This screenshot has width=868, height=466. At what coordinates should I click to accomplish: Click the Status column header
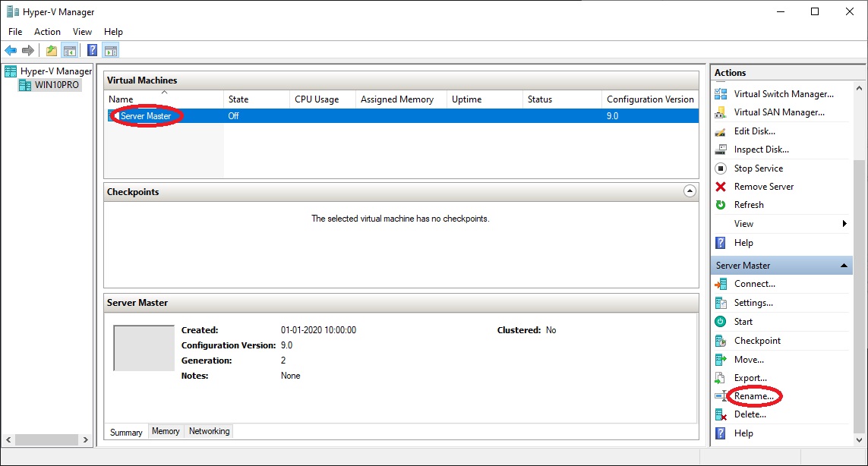click(x=563, y=99)
